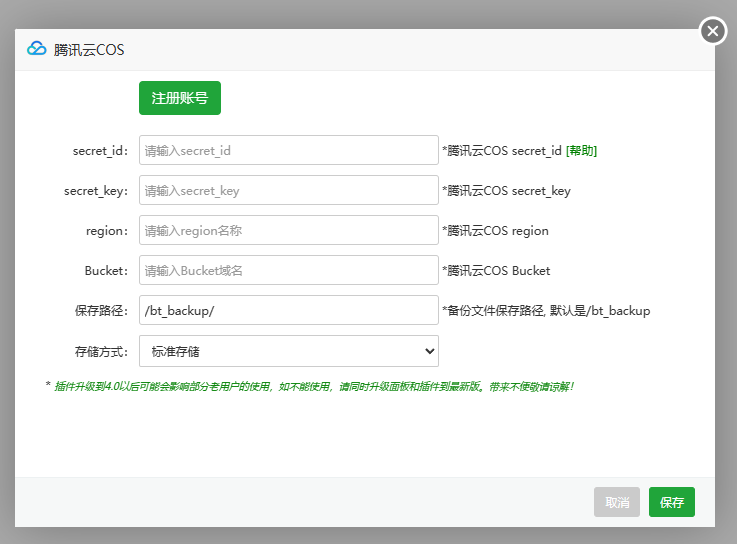
Task: Click the region: field label
Action: [107, 231]
